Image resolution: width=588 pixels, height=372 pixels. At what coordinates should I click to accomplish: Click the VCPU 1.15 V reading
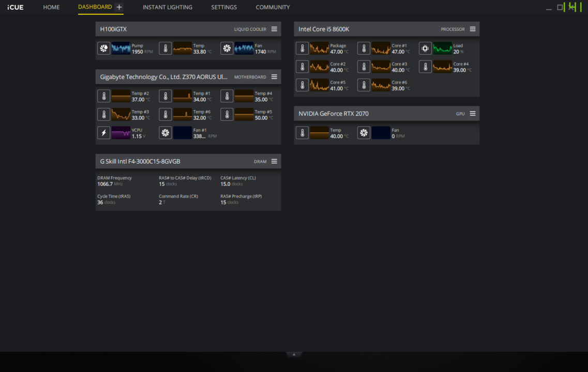[x=139, y=136]
